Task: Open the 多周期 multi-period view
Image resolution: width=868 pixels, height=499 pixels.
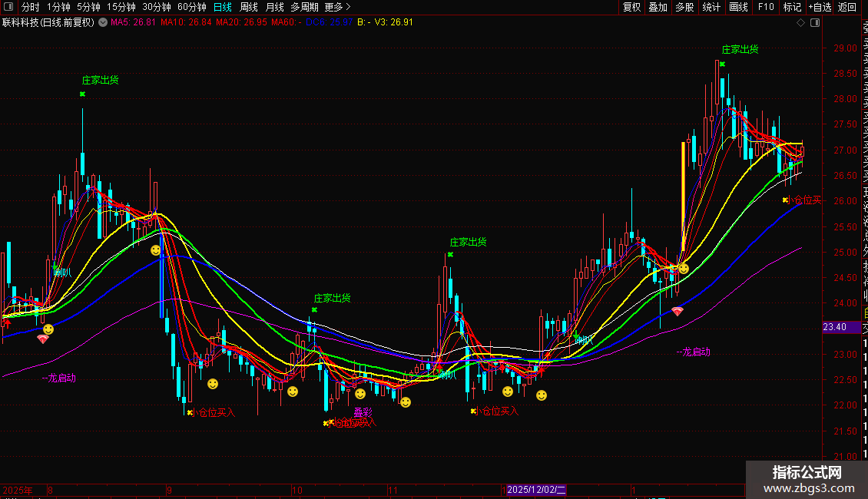Action: click(x=304, y=7)
